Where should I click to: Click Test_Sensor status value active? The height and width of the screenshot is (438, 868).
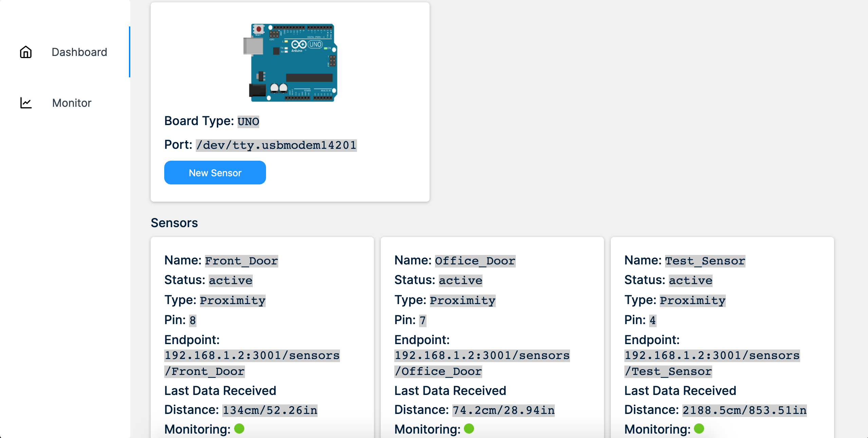(691, 281)
